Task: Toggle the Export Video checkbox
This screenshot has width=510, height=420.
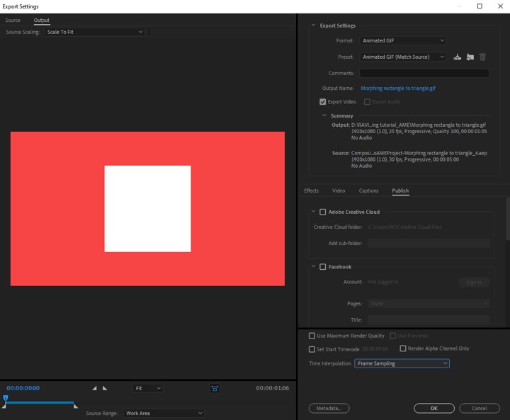Action: tap(323, 102)
